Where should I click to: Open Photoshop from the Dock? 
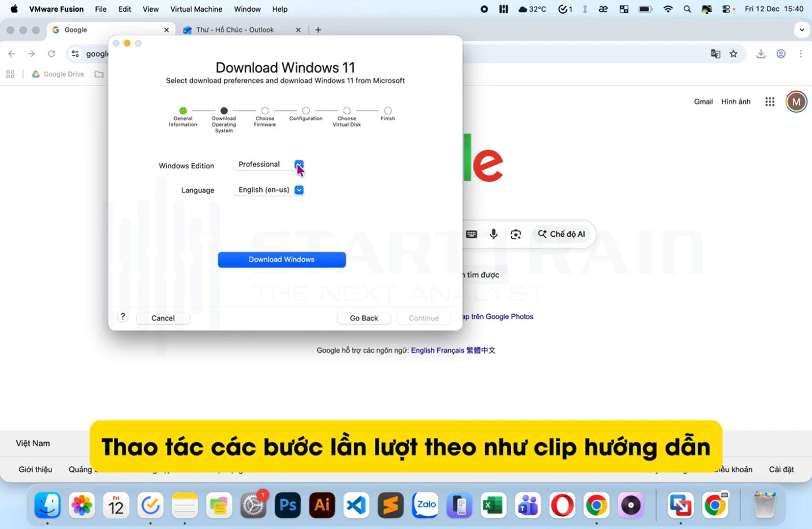point(287,505)
